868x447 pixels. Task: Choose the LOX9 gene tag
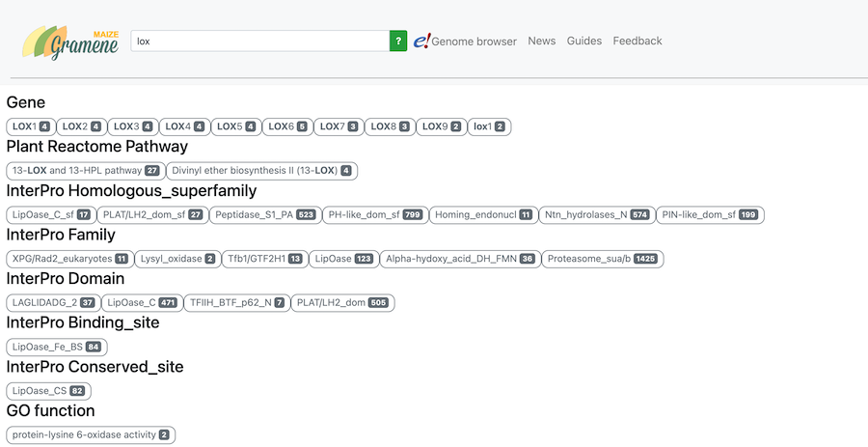pyautogui.click(x=442, y=126)
